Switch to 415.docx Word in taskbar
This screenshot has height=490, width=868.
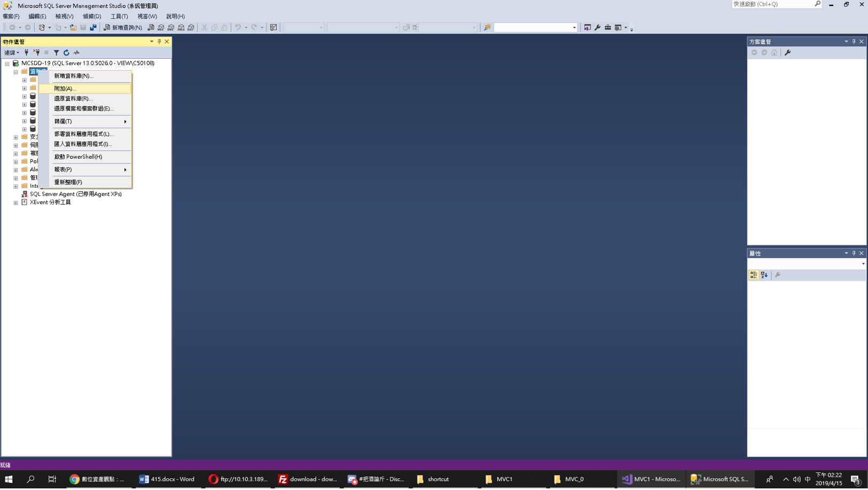167,479
